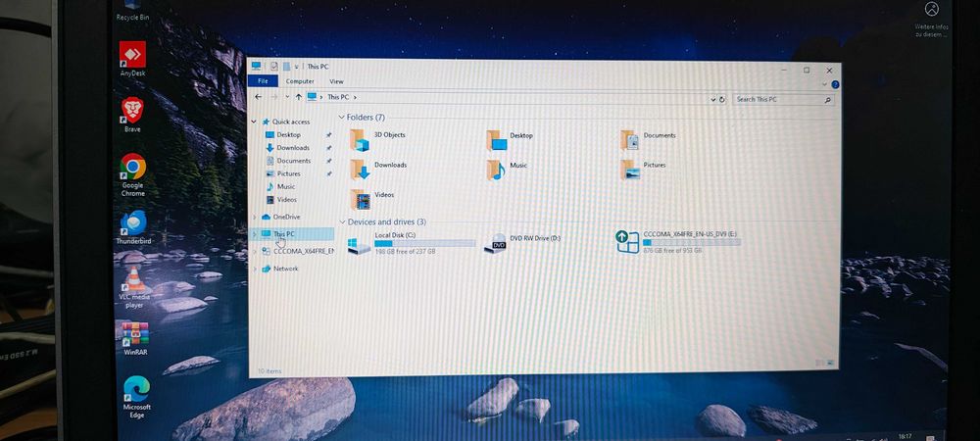Screen dimensions: 980x441
Task: Expand the This PC tree node
Action: click(254, 233)
